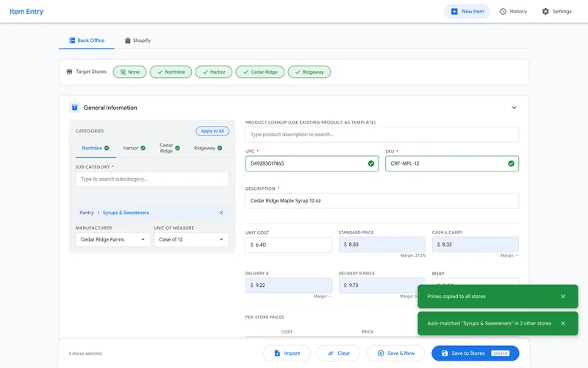The image size is (588, 368).
Task: Click the 'Margin: 27.5%' text
Action: click(x=413, y=255)
